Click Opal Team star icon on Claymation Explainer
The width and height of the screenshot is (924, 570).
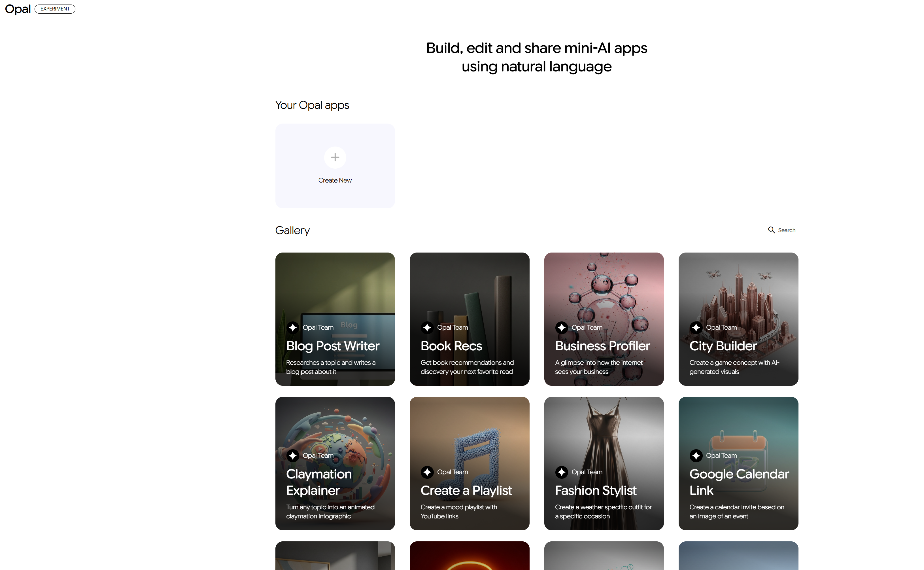tap(292, 455)
